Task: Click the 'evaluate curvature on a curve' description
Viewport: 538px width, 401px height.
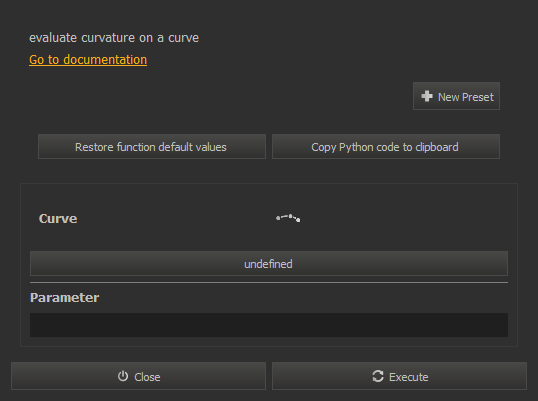Action: click(114, 38)
